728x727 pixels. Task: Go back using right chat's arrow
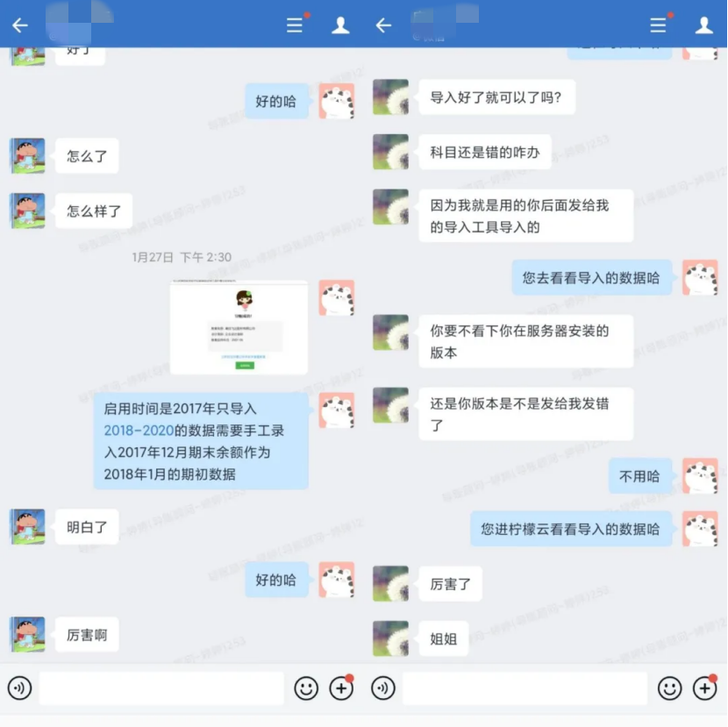[383, 25]
